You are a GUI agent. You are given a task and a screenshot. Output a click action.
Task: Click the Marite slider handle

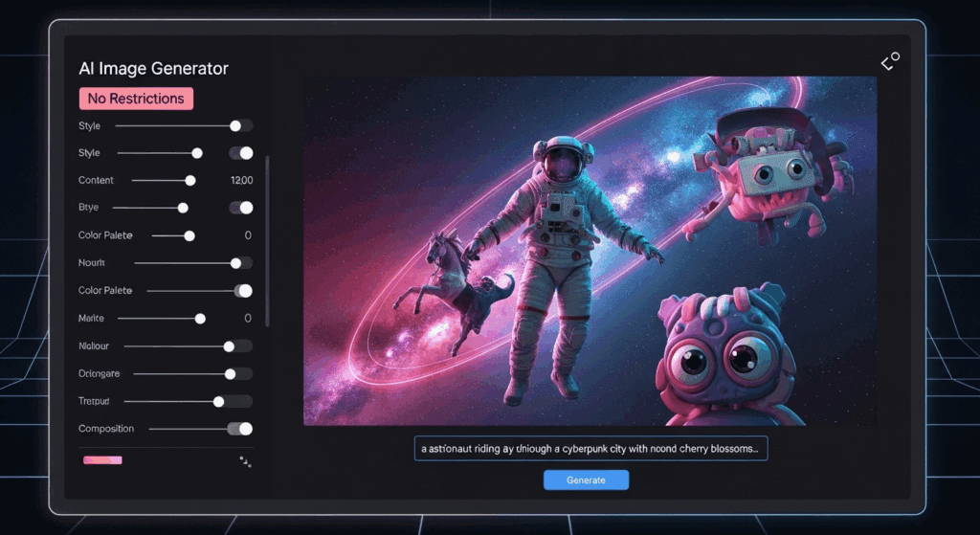pyautogui.click(x=200, y=319)
